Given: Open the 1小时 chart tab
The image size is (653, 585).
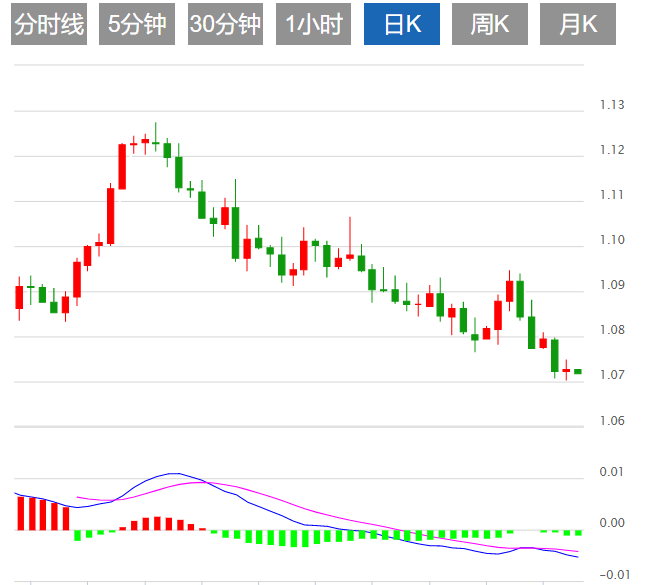Looking at the screenshot, I should 313,24.
